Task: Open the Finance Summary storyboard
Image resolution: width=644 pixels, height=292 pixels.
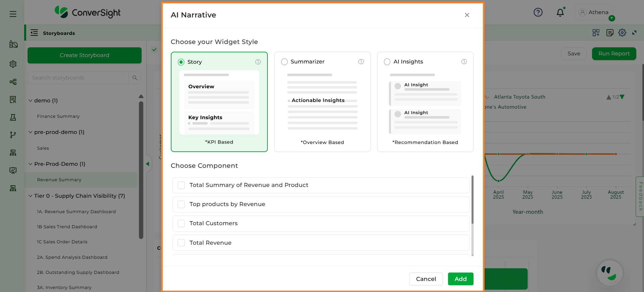Action: point(58,116)
